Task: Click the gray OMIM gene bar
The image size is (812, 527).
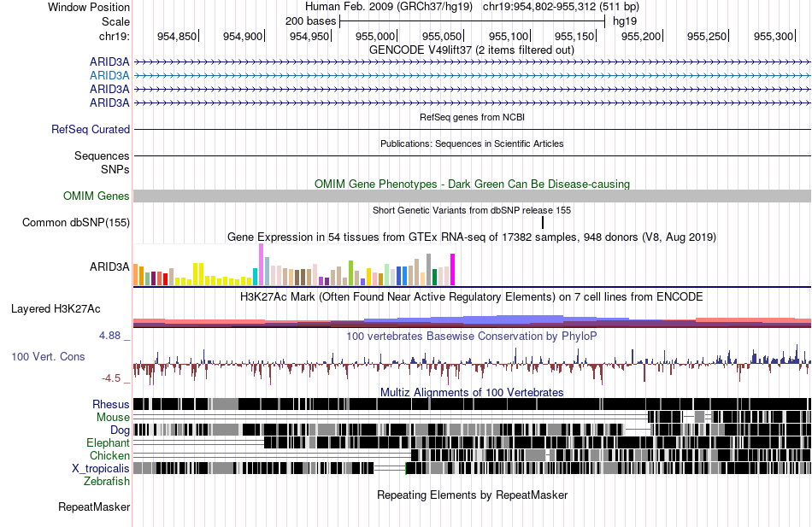Action: 472,196
